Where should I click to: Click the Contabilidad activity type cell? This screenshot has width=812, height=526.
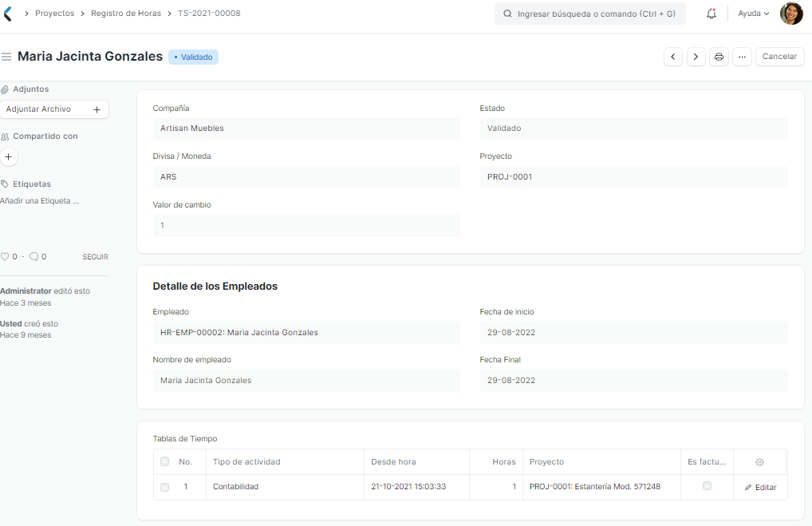click(x=286, y=487)
